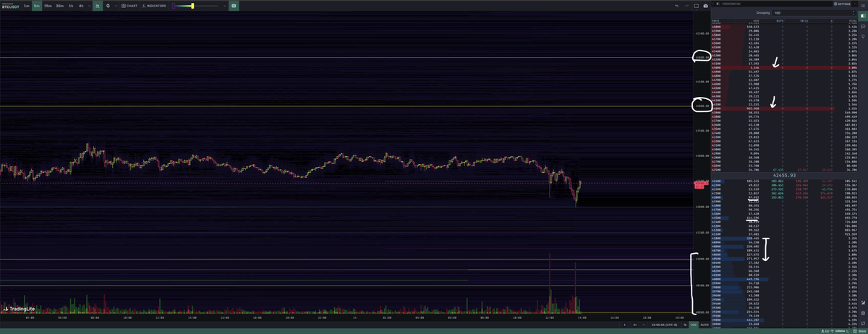Switch to the 1h timeframe
Viewport: 868px width, 334px height.
71,6
